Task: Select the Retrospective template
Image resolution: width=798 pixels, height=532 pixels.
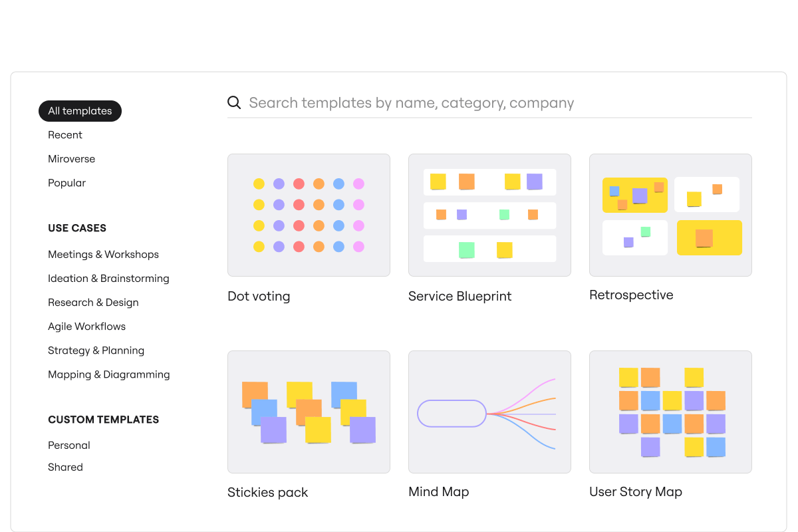Action: point(670,215)
